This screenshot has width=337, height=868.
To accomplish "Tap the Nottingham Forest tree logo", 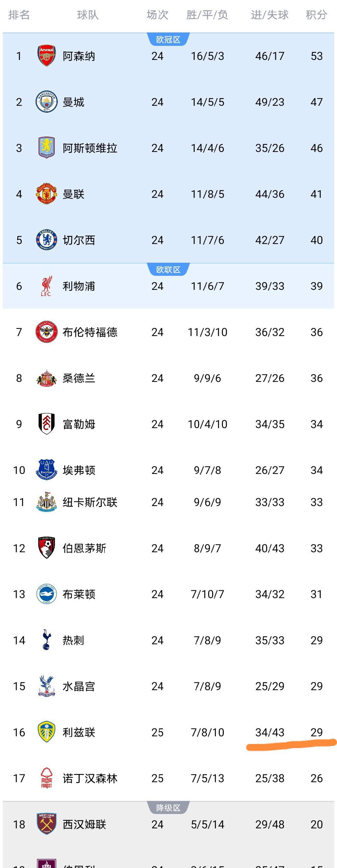I will click(x=46, y=778).
